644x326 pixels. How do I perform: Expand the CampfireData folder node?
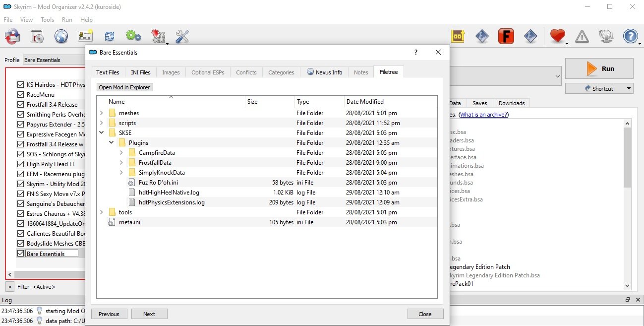(121, 153)
